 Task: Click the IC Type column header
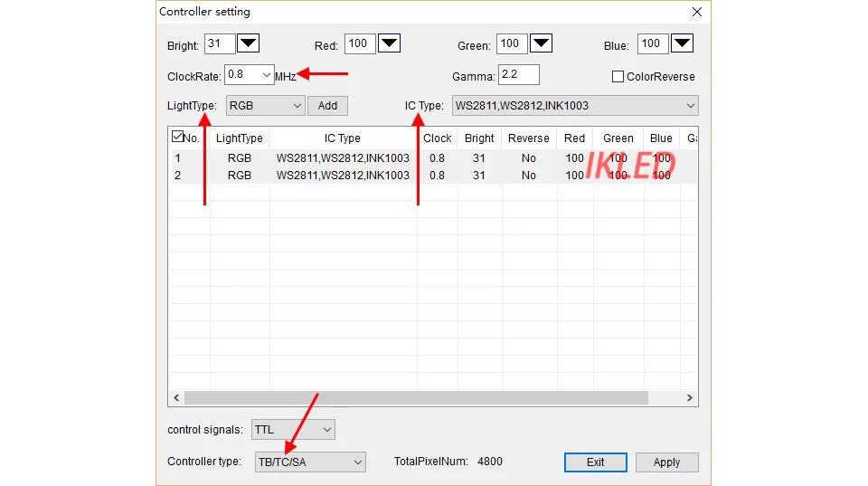343,138
